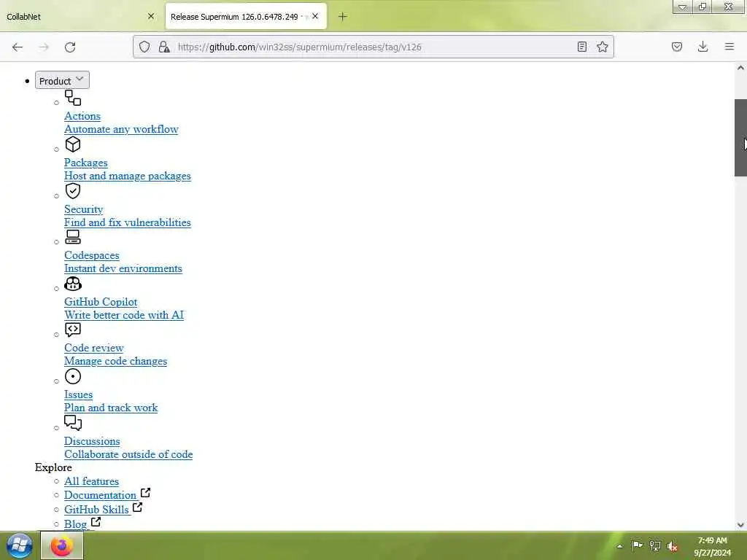
Task: Open the Actions link
Action: pos(82,116)
